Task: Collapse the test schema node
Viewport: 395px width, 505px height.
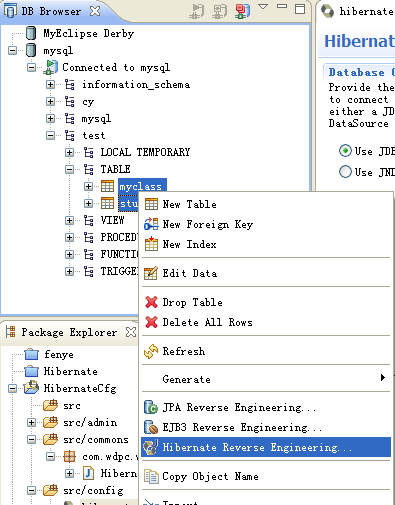Action: coord(50,135)
